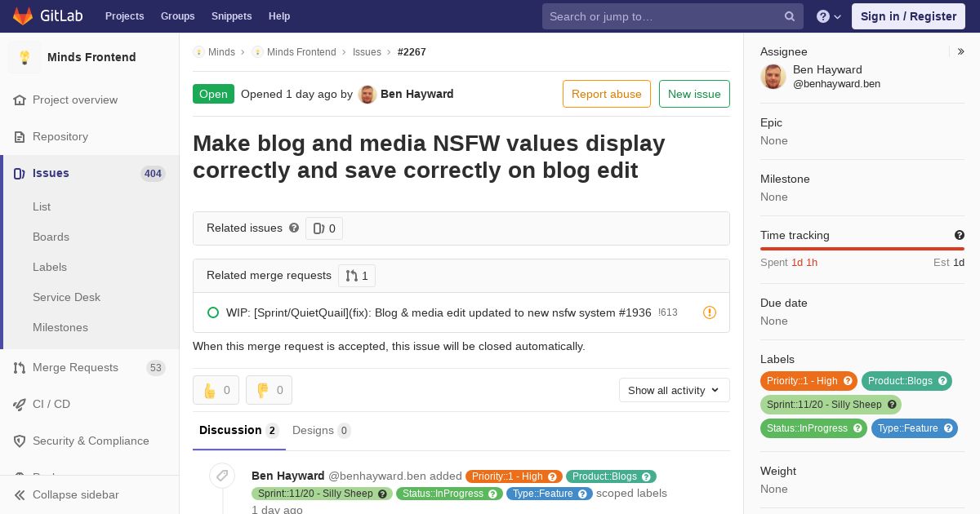Expand the Show all activity dropdown
Viewport: 980px width, 514px height.
coord(675,390)
